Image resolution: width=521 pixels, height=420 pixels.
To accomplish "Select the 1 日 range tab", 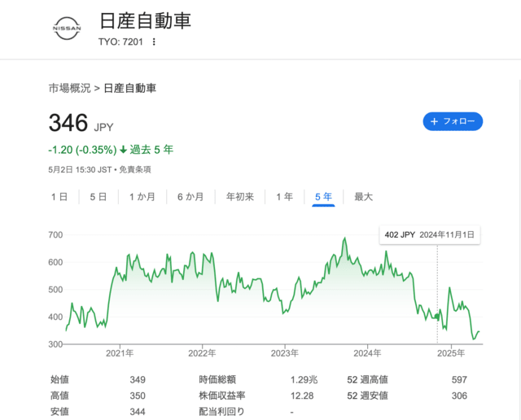I will [59, 197].
